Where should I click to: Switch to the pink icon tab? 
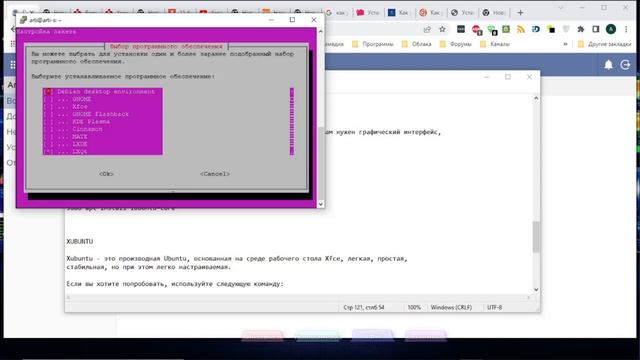(368, 13)
